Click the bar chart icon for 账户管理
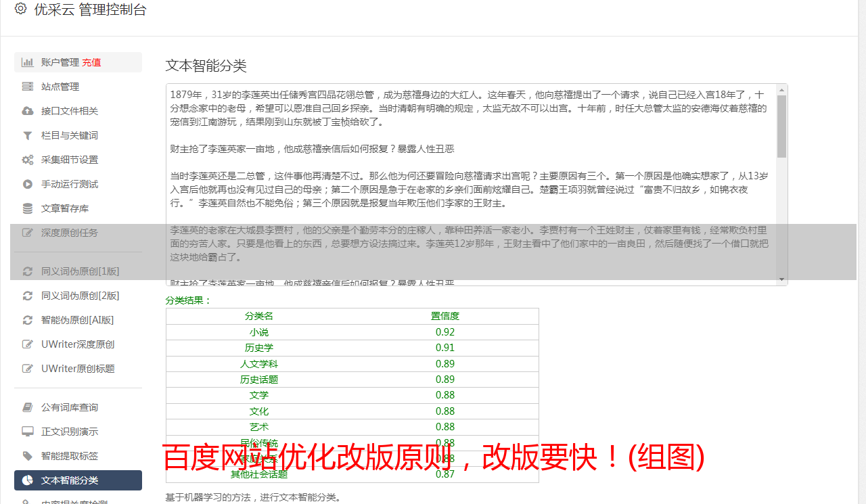Screen dimensions: 866x504 point(28,62)
